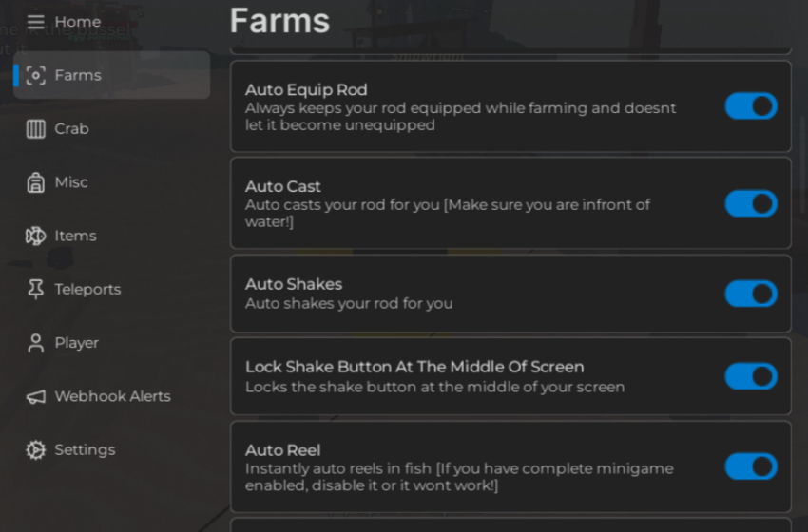The image size is (808, 532).
Task: Select the Player tab label
Action: click(76, 343)
